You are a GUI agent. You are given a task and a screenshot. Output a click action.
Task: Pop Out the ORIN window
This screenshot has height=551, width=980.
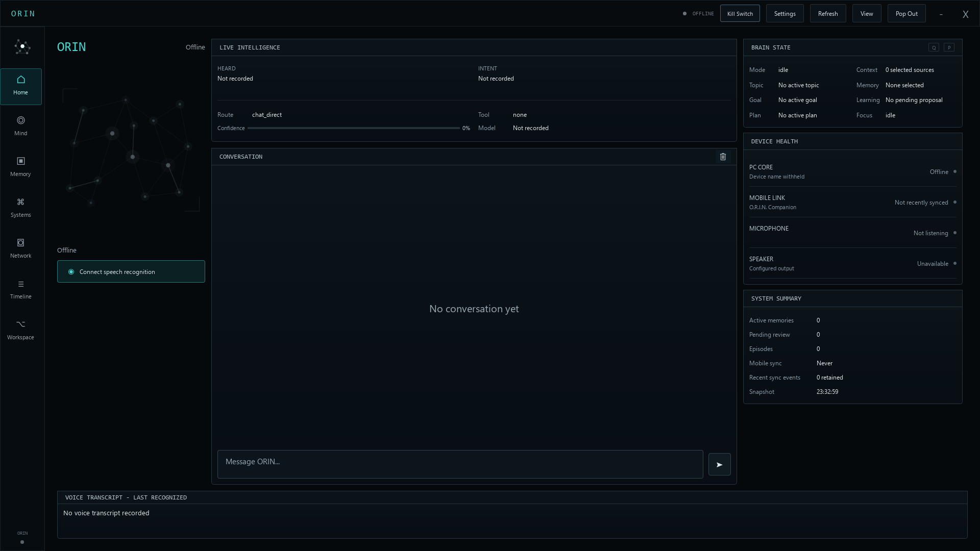906,14
